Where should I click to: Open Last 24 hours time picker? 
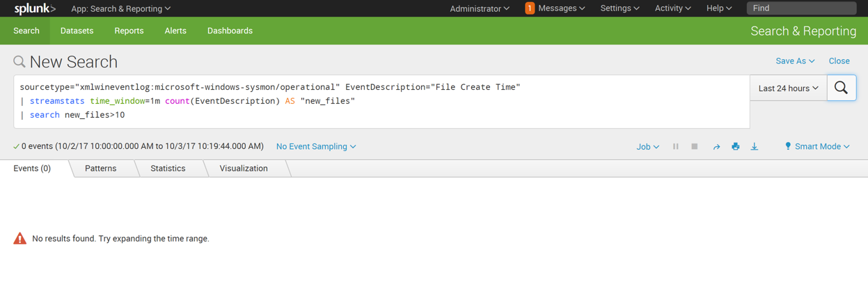point(788,88)
